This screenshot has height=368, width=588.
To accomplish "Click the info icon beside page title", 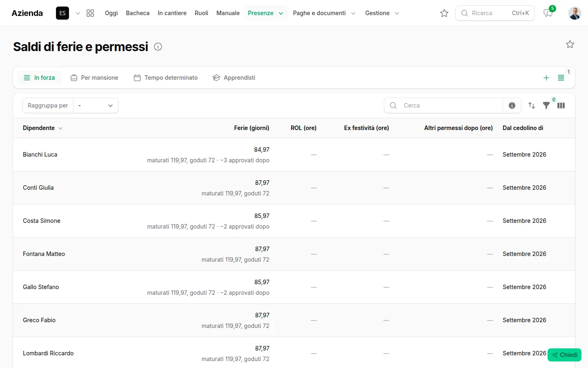I will click(x=158, y=47).
